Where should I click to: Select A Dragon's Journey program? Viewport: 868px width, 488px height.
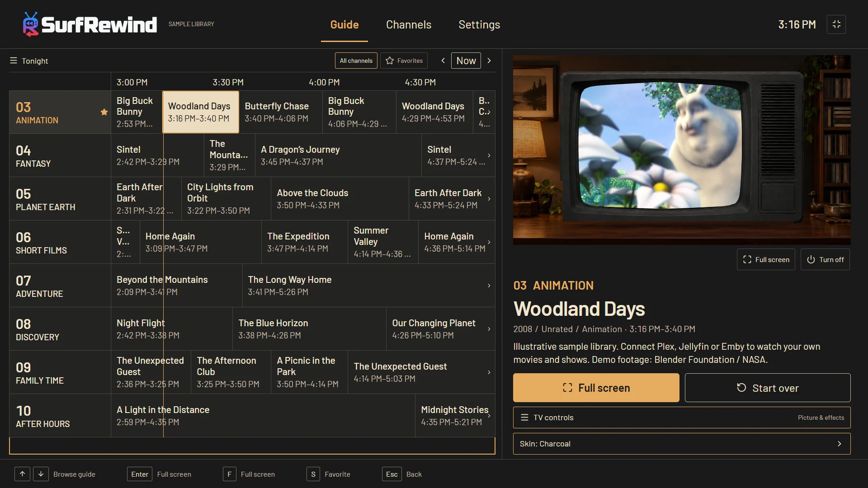coord(338,155)
